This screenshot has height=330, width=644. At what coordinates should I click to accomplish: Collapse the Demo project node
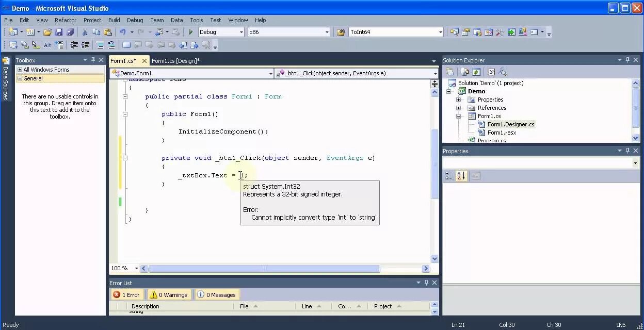point(449,91)
